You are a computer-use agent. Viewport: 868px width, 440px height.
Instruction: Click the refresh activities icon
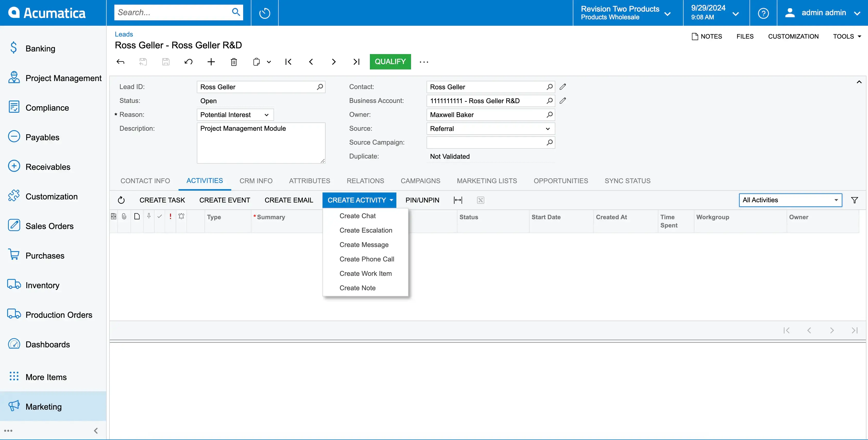click(x=121, y=200)
